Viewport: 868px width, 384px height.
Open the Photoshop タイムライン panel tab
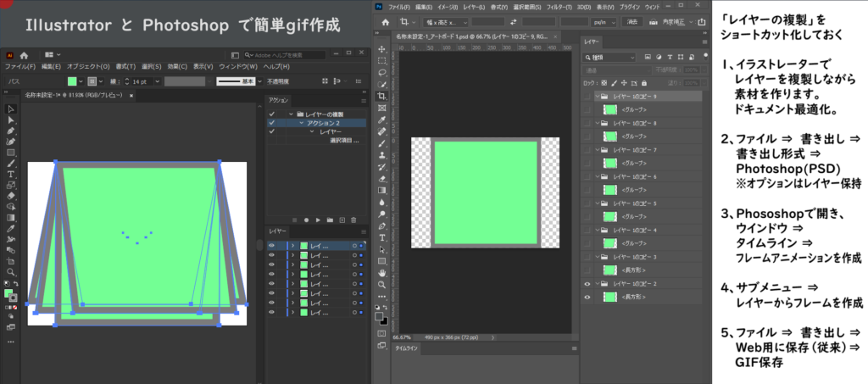[x=407, y=348]
